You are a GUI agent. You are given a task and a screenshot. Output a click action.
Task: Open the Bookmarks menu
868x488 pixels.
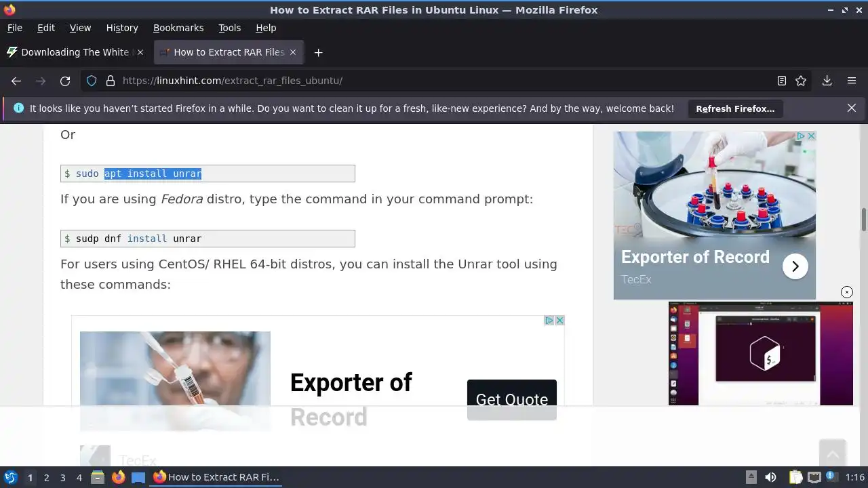pos(178,28)
